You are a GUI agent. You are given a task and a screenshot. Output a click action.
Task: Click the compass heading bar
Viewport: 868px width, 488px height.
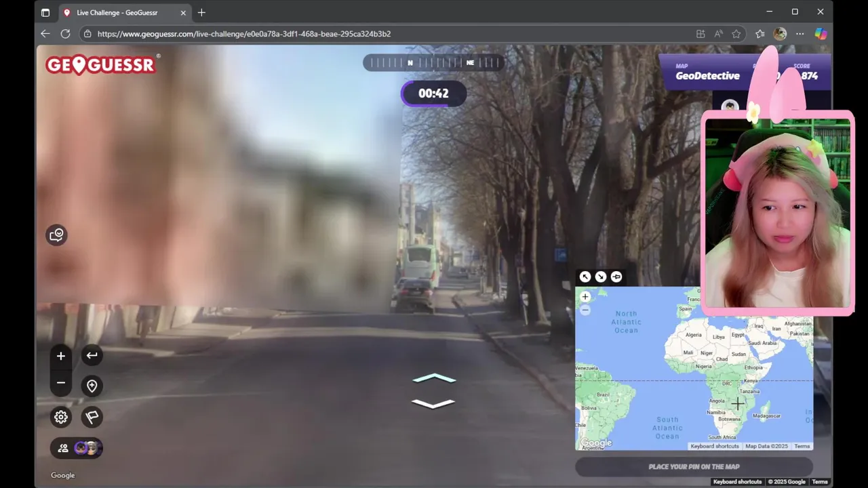point(433,62)
